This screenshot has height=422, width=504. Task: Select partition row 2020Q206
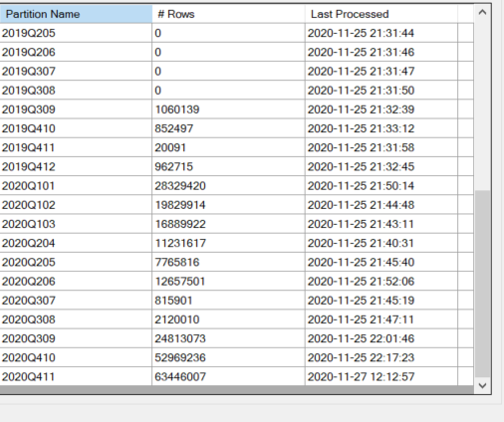[x=237, y=282]
